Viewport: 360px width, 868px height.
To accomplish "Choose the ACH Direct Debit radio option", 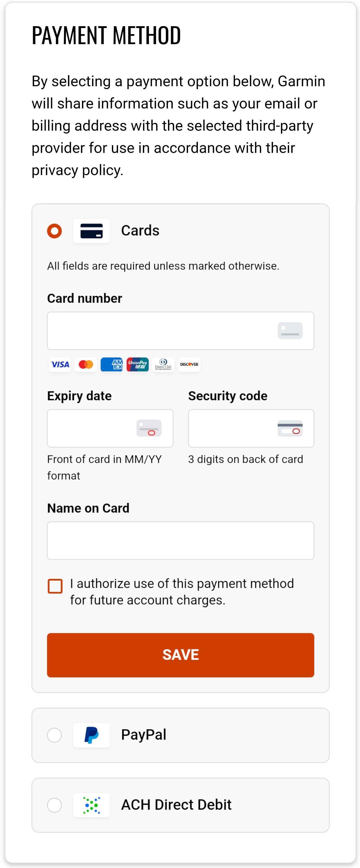I will click(x=54, y=805).
